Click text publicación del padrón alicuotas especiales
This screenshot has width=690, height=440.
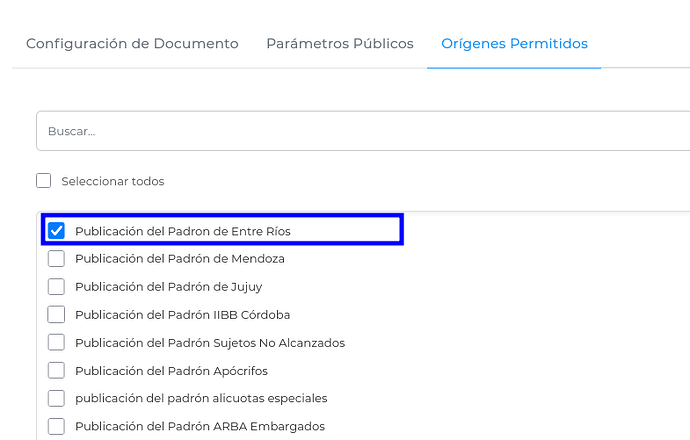[x=201, y=399]
